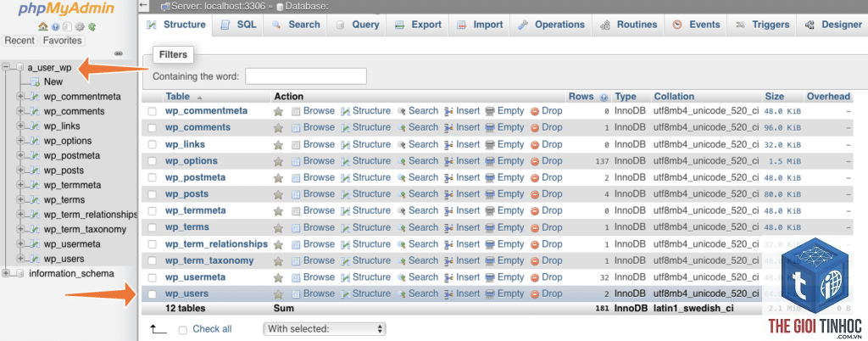The width and height of the screenshot is (868, 341).
Task: Check the wp_comments row checkbox
Action: (153, 128)
